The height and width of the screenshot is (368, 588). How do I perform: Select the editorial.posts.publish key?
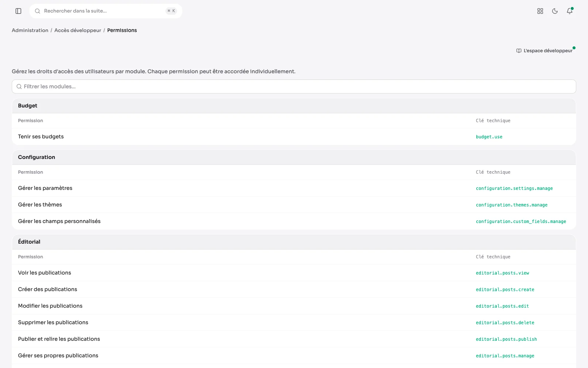(506, 339)
